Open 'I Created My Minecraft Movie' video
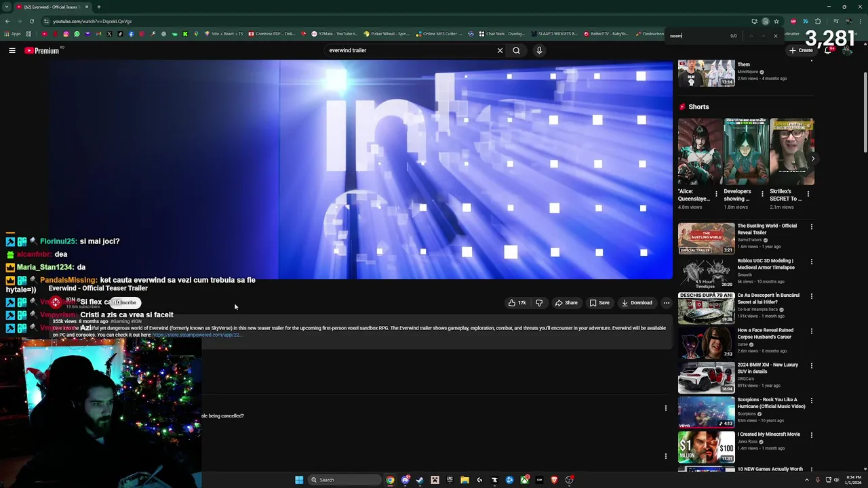868x488 pixels. 769,434
